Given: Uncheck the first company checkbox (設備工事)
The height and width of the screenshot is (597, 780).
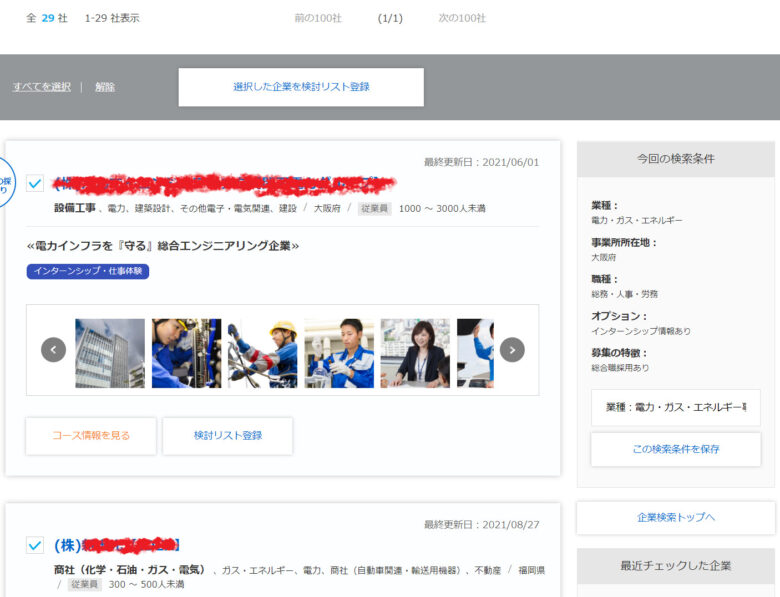Looking at the screenshot, I should 35,183.
